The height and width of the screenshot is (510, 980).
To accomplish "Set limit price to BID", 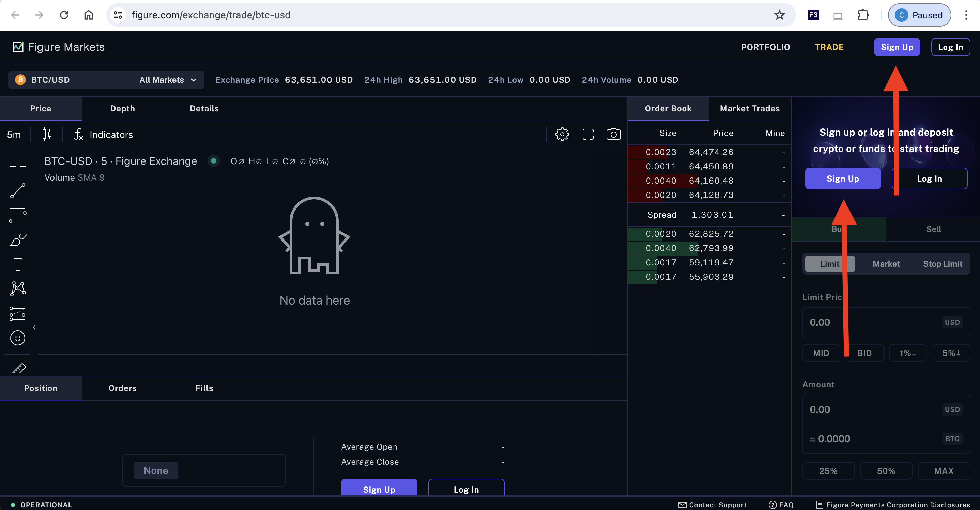I will (864, 353).
